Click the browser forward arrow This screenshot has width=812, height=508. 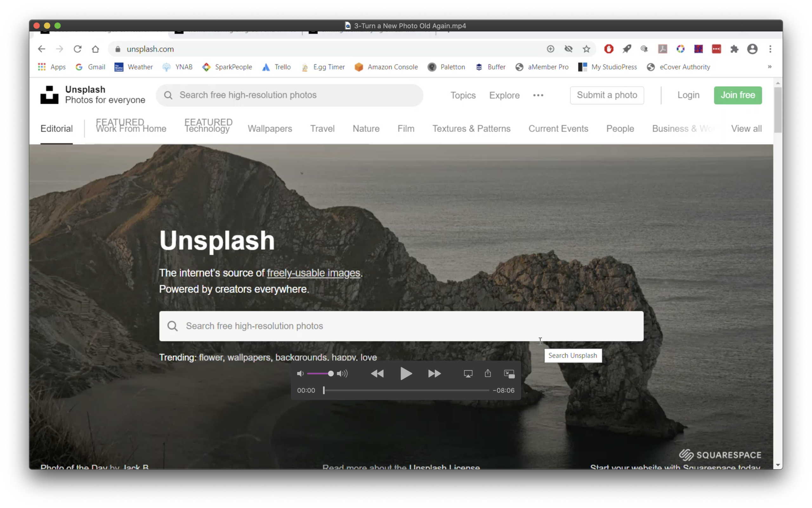(x=60, y=49)
